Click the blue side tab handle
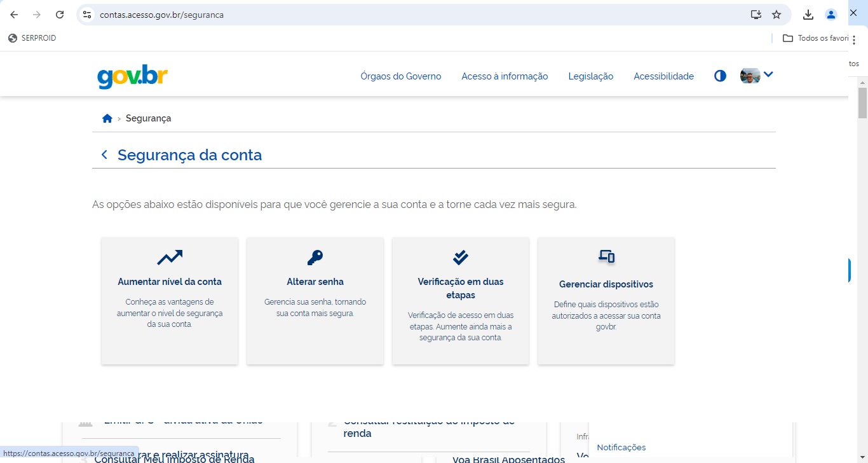Image resolution: width=868 pixels, height=463 pixels. (849, 270)
